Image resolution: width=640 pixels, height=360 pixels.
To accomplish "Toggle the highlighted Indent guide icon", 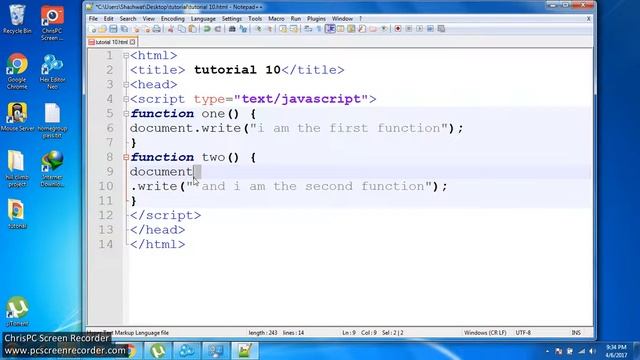I will pos(330,29).
